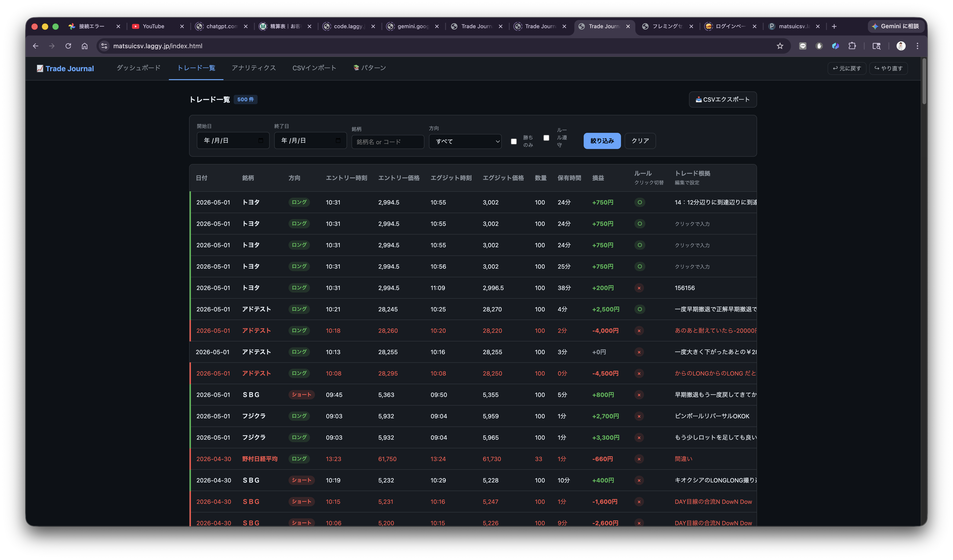Click the 銘柄名 or コード search field
Viewport: 953px width, 560px height.
[x=388, y=142]
